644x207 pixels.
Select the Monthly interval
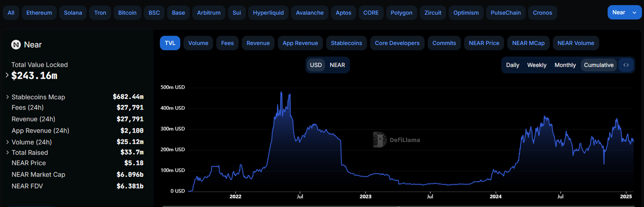[x=565, y=65]
